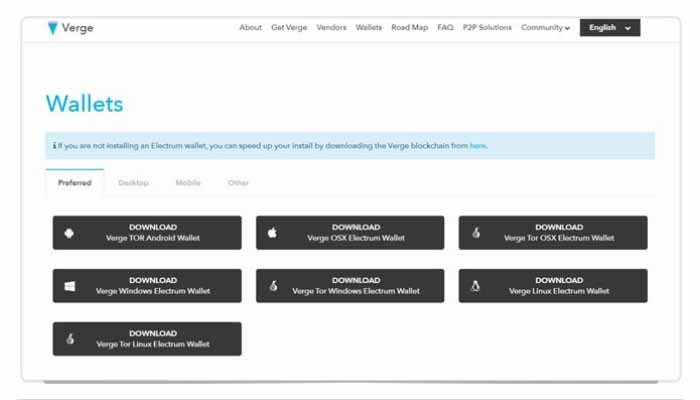Click the info icon in the blue notice
Screen dimensions: 700x400
tap(54, 146)
